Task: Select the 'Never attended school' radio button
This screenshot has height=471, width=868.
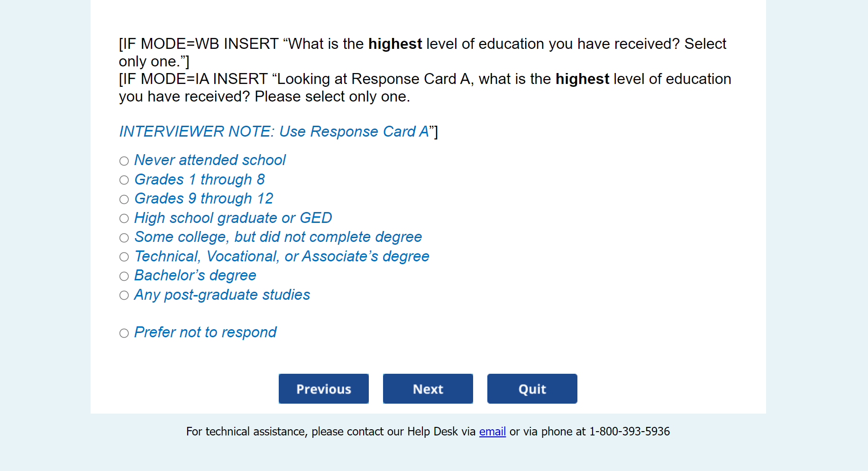Action: click(124, 161)
